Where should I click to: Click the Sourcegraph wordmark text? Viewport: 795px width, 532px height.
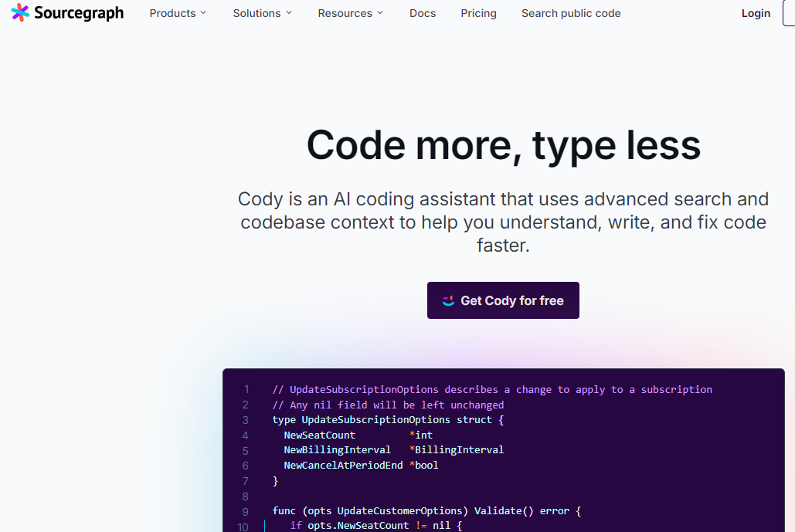click(79, 12)
